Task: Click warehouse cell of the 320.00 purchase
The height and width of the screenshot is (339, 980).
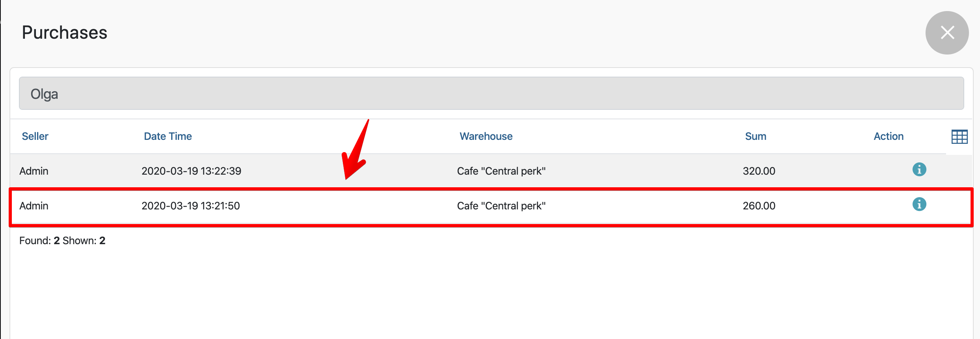Action: coord(501,171)
